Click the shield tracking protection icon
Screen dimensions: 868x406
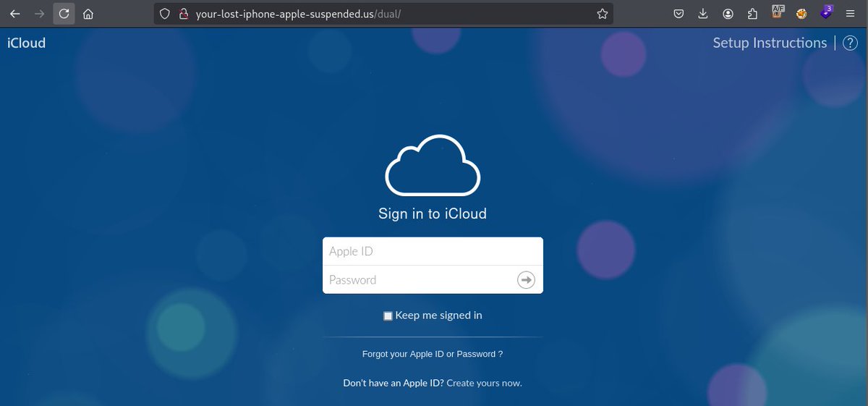pos(165,14)
